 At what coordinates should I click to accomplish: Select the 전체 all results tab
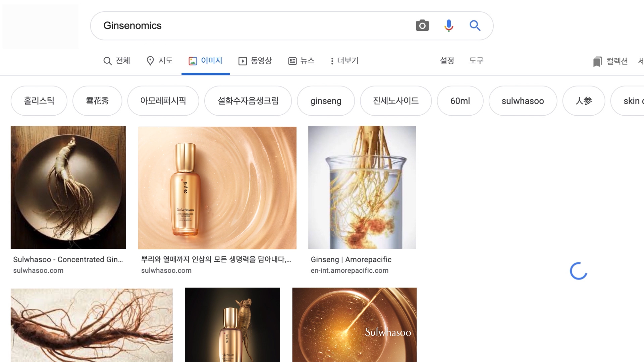(116, 61)
